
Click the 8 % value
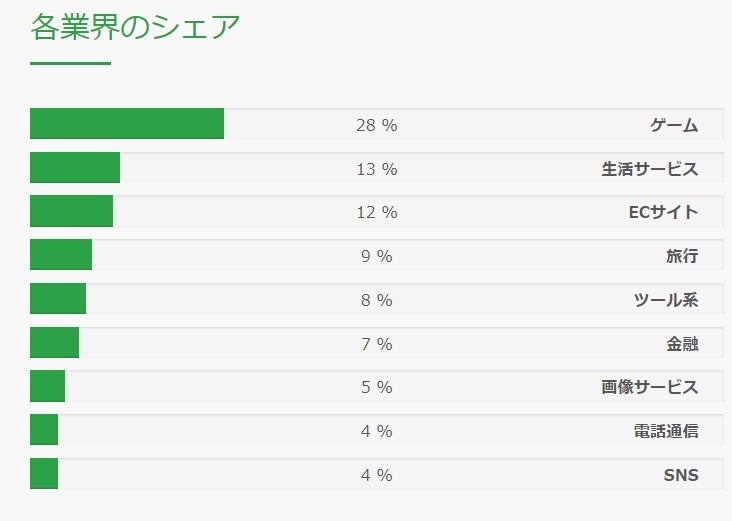[x=377, y=300]
